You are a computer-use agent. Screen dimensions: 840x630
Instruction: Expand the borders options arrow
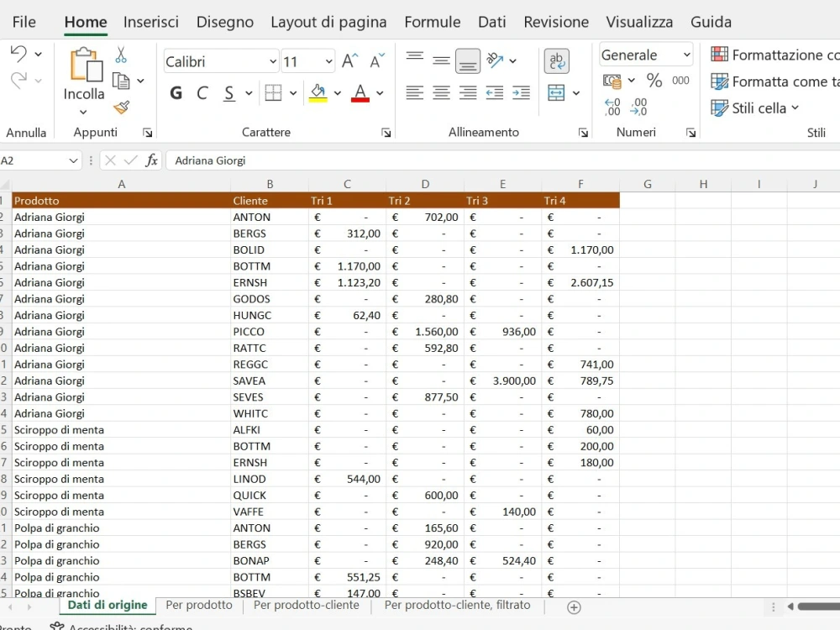(293, 93)
